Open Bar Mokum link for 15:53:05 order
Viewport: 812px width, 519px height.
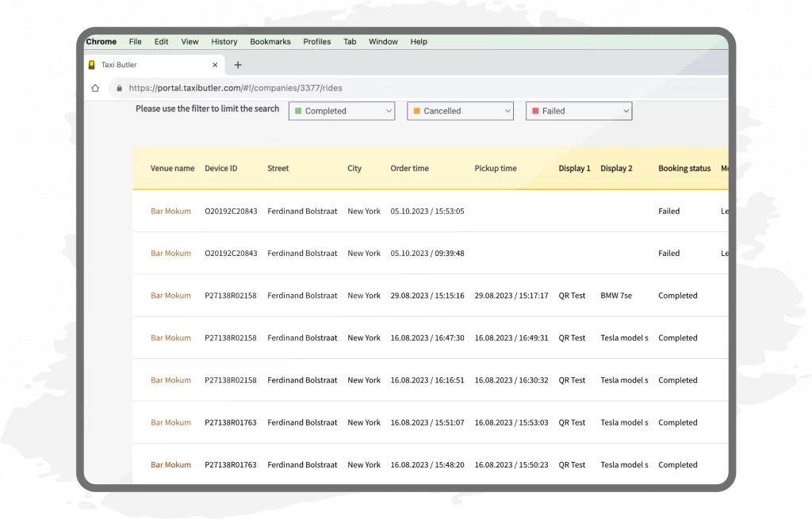click(x=171, y=211)
